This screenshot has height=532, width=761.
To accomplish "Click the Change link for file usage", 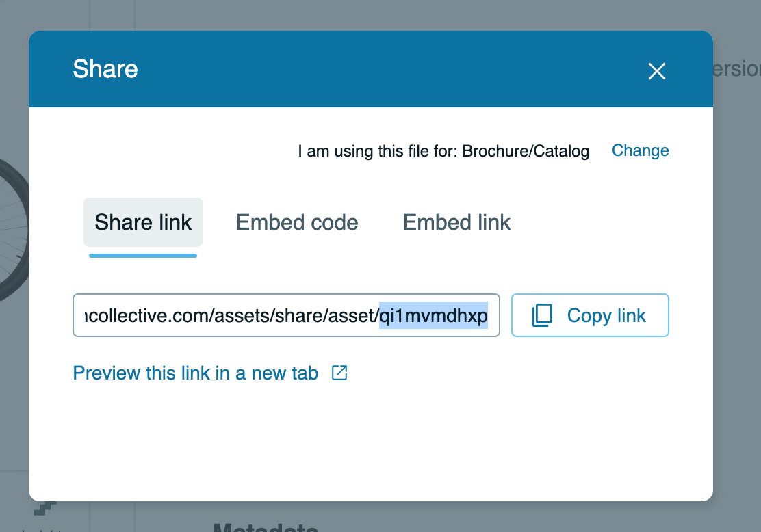I will pos(640,150).
